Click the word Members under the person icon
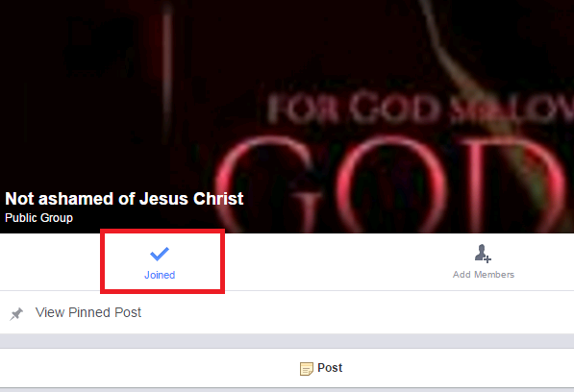Screen dimensions: 574x392 pyautogui.click(x=494, y=275)
